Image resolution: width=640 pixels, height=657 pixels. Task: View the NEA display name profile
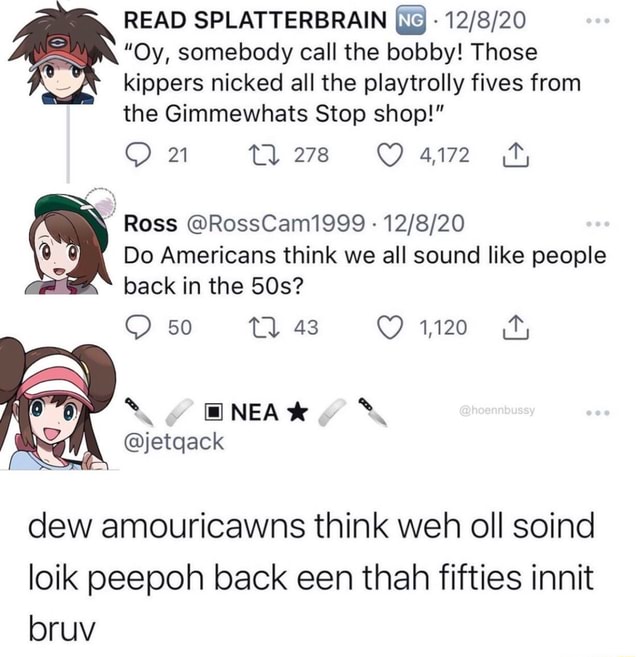(254, 412)
